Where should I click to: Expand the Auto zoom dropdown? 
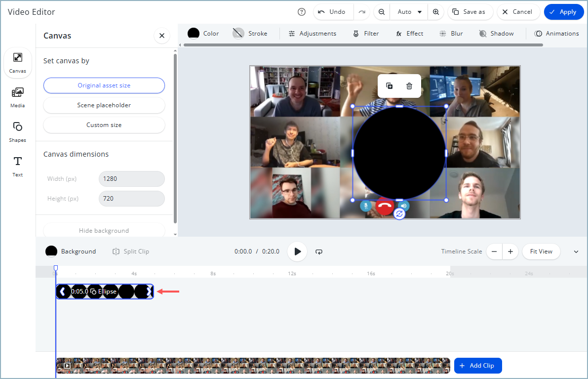409,12
